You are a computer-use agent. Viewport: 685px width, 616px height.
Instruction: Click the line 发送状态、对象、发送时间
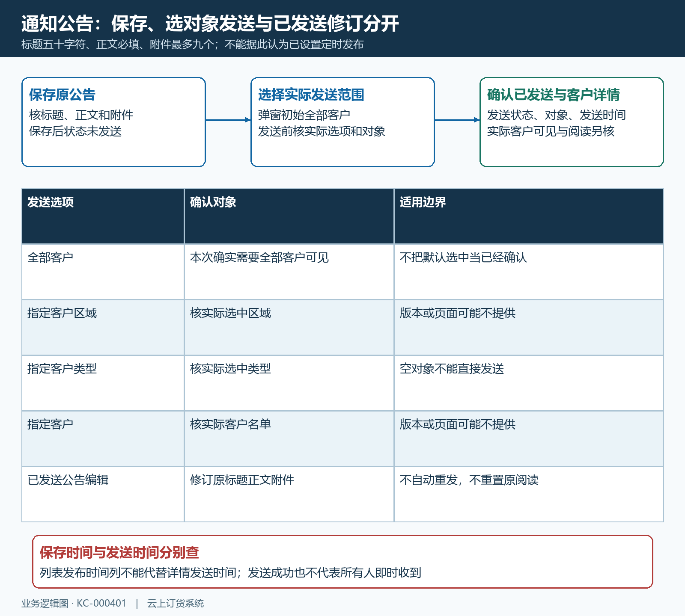pyautogui.click(x=557, y=115)
